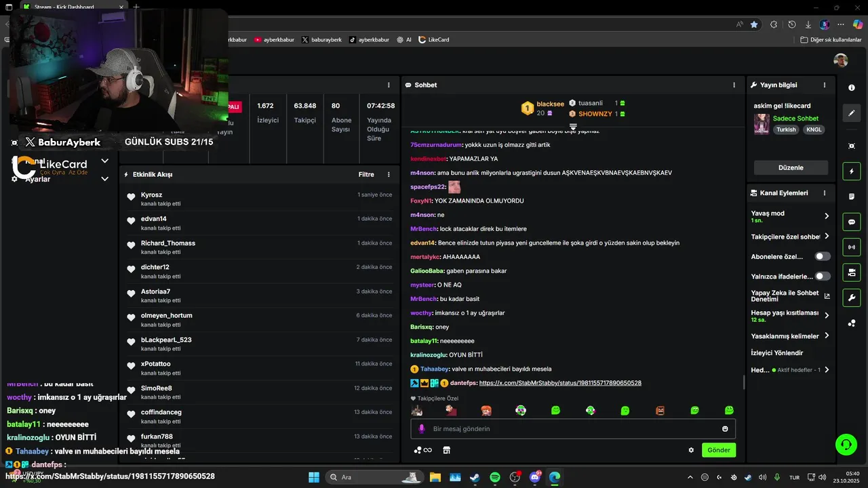The height and width of the screenshot is (488, 868).
Task: Open the user profile avatar at top right
Action: click(x=841, y=60)
